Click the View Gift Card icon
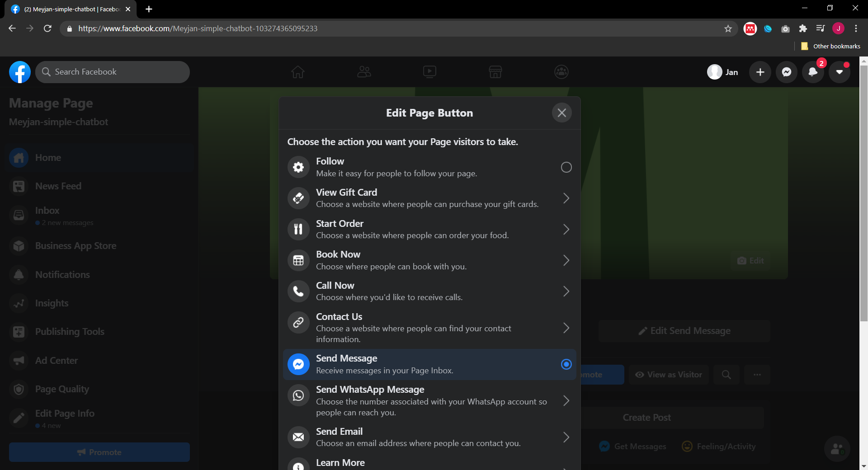Screen dimensions: 868x470 coord(298,198)
